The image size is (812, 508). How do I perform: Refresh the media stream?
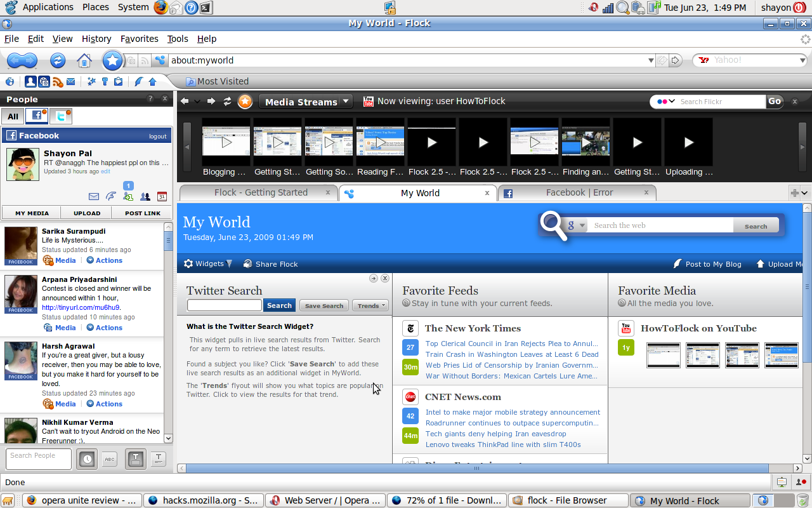(227, 101)
